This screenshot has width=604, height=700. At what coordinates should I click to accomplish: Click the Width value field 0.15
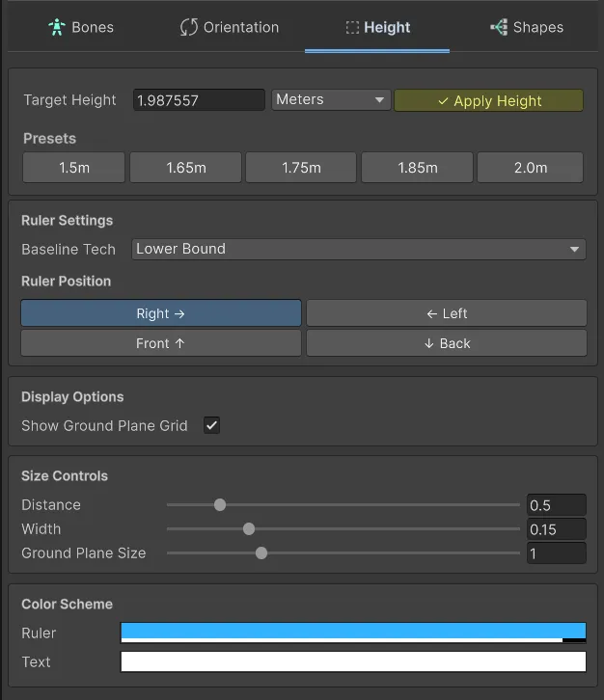(556, 529)
